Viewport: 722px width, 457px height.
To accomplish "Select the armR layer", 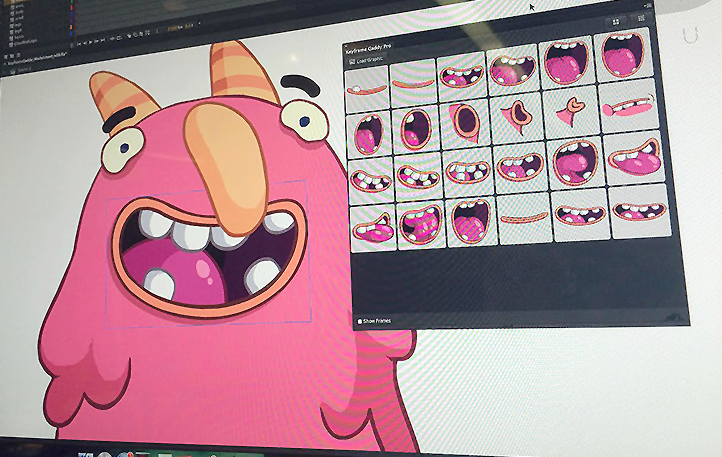I will tap(19, 18).
